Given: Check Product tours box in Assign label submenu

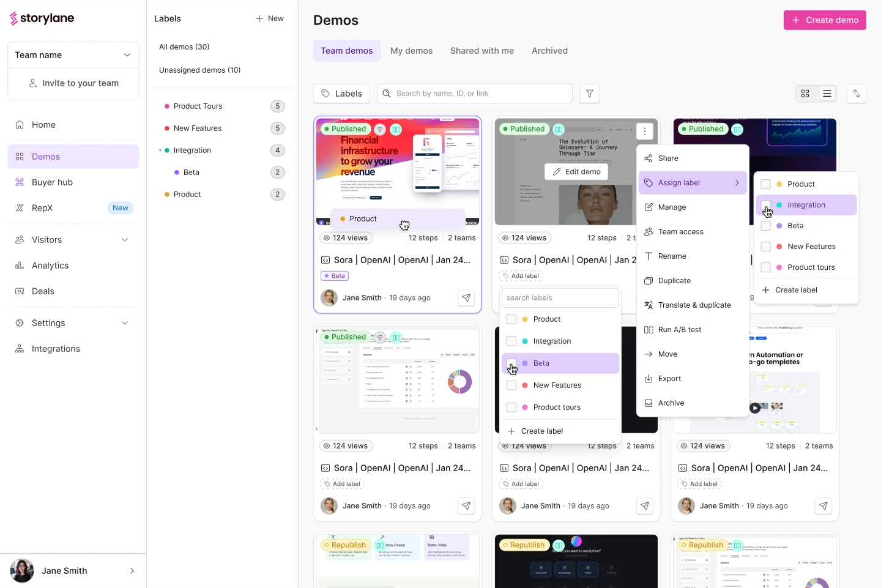Looking at the screenshot, I should [765, 267].
